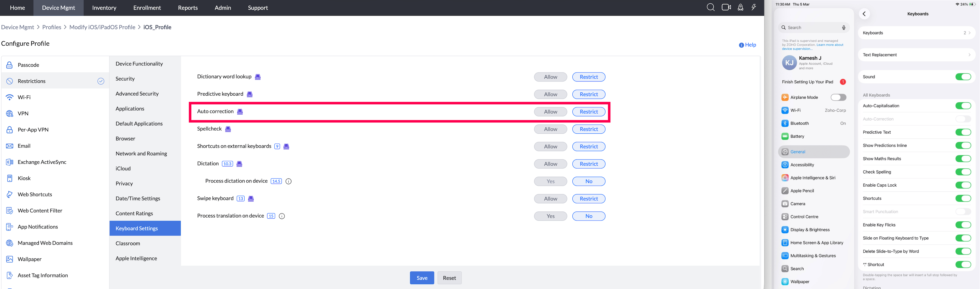The width and height of the screenshot is (980, 289).
Task: Click the Kiosk icon in sidebar
Action: [x=10, y=178]
